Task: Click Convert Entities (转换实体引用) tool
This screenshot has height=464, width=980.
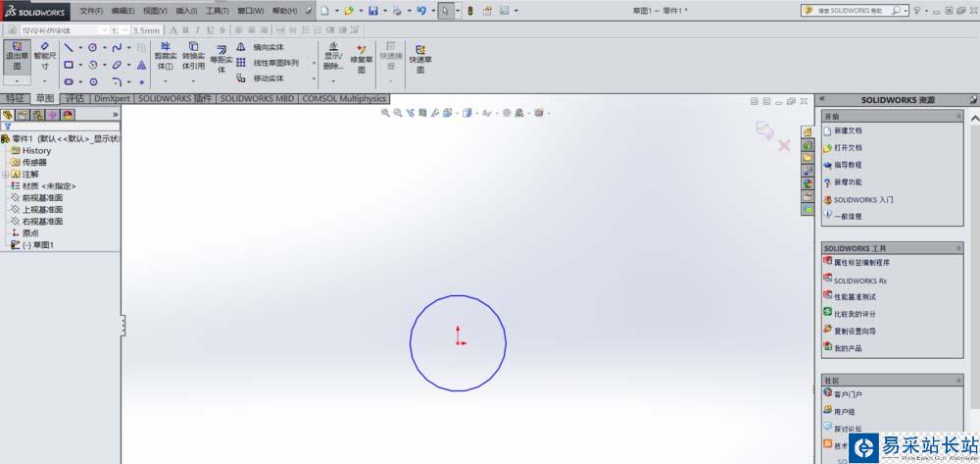Action: (193, 57)
